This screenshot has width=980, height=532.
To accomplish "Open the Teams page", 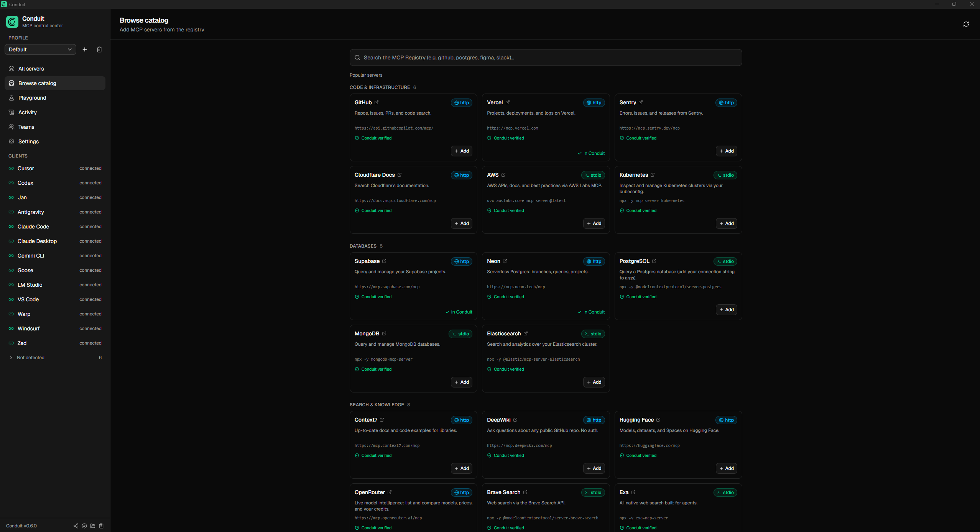I will [55, 127].
